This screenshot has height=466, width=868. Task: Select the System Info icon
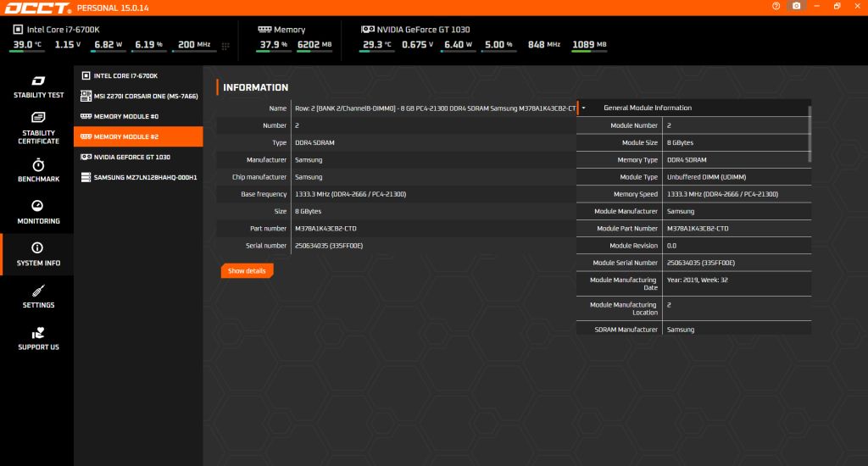click(x=37, y=247)
